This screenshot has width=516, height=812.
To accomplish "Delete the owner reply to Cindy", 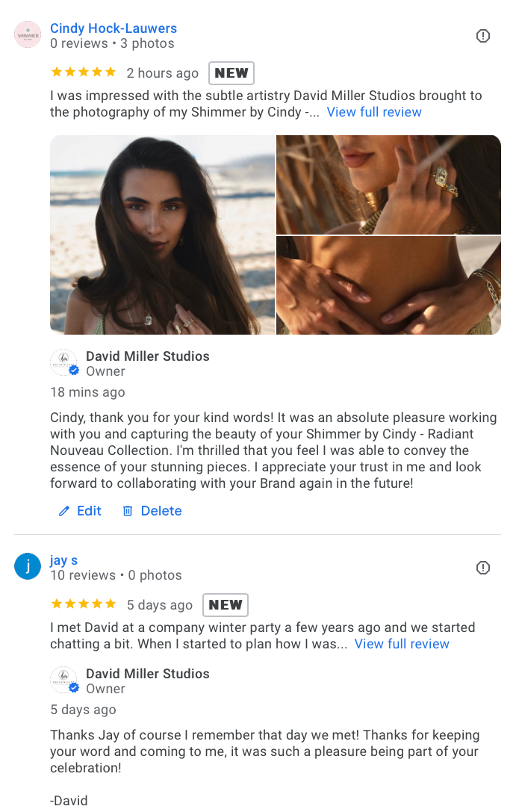I will [x=152, y=511].
